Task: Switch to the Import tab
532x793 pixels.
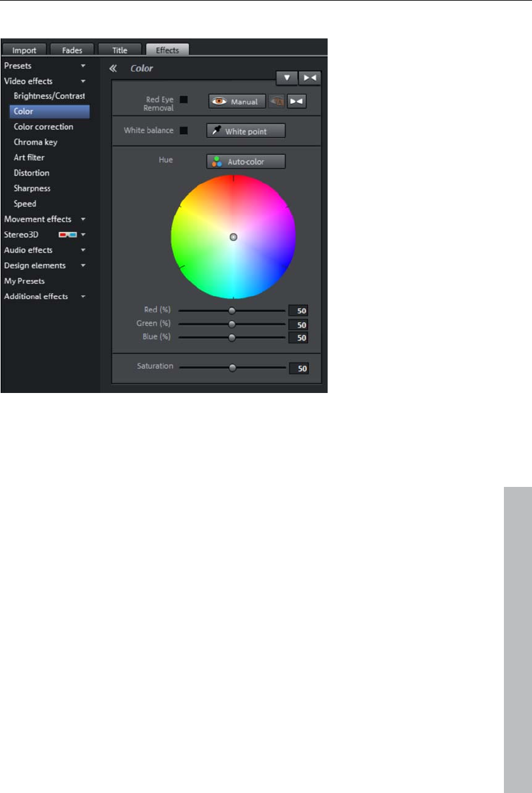Action: click(25, 50)
